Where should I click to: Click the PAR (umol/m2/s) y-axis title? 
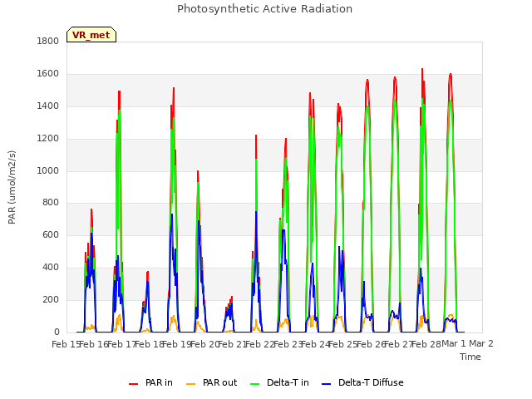tap(12, 187)
